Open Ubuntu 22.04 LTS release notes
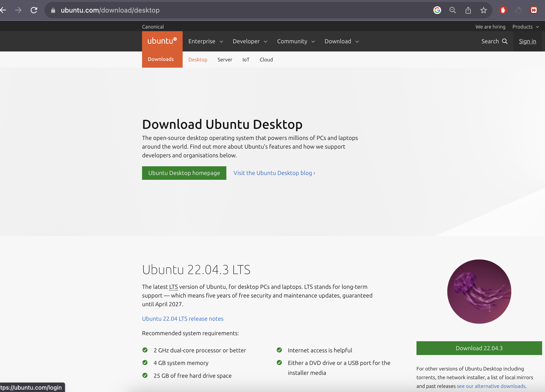 tap(183, 319)
